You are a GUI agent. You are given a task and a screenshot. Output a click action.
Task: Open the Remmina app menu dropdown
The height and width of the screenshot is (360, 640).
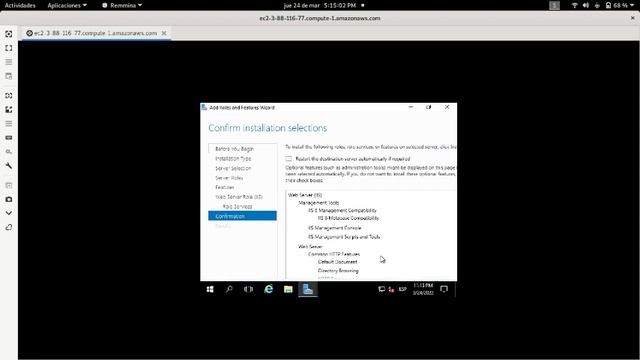pyautogui.click(x=122, y=5)
